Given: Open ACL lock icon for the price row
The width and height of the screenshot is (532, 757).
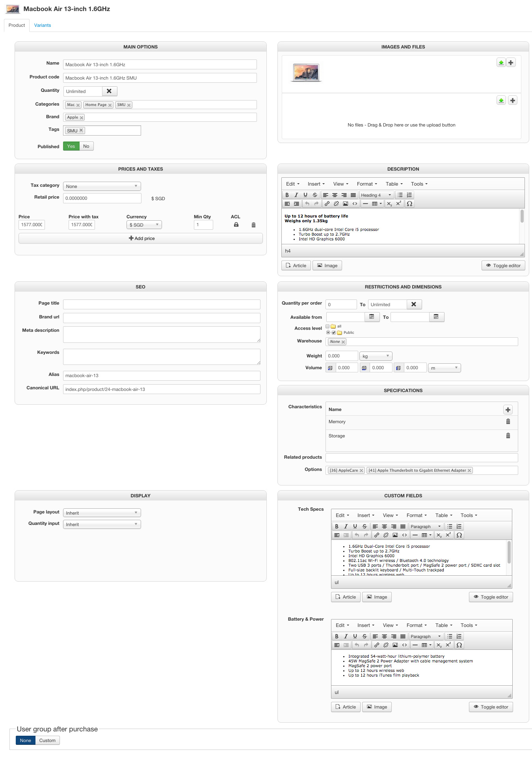Looking at the screenshot, I should point(236,225).
